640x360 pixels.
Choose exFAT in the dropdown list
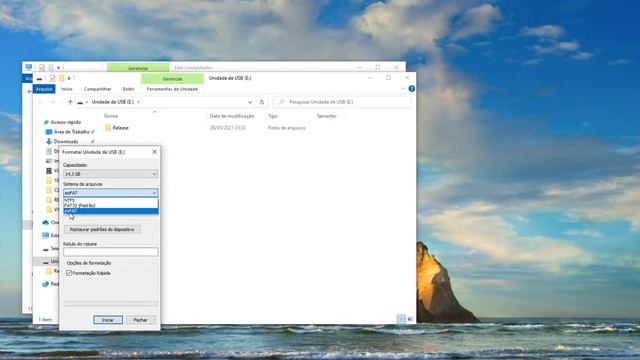[x=111, y=211]
